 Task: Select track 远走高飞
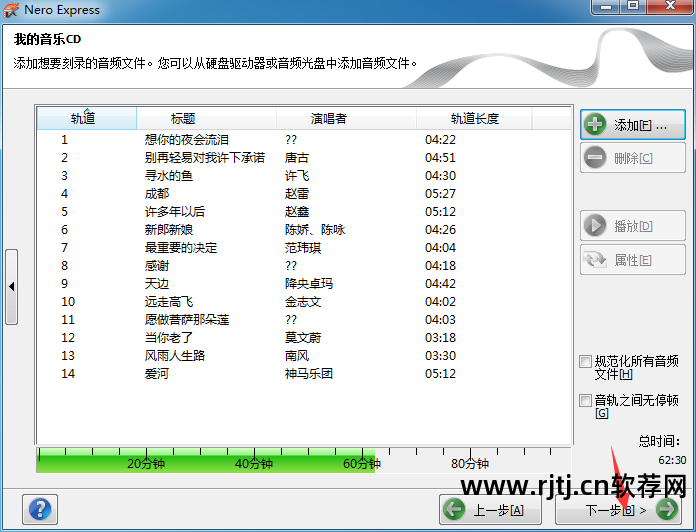[169, 302]
